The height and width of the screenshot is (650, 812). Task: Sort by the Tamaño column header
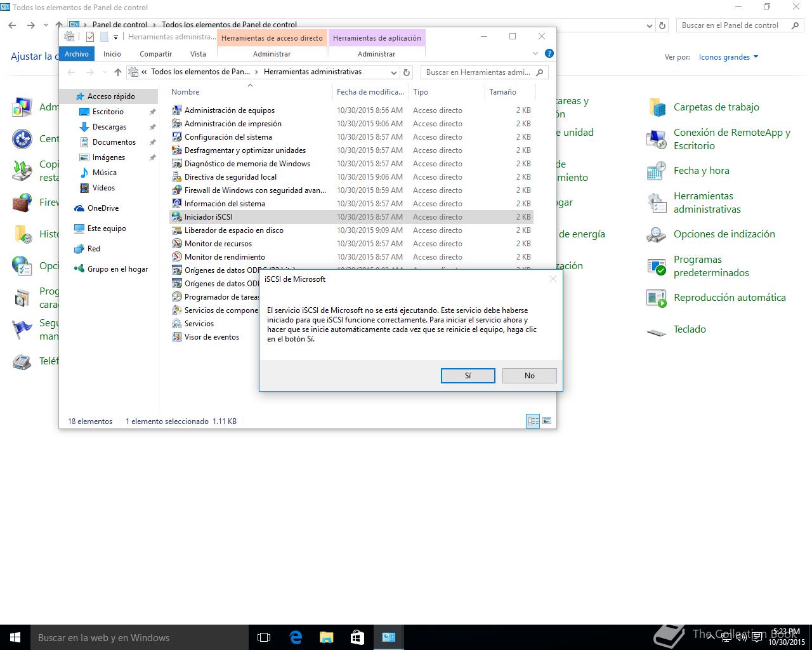pos(510,92)
